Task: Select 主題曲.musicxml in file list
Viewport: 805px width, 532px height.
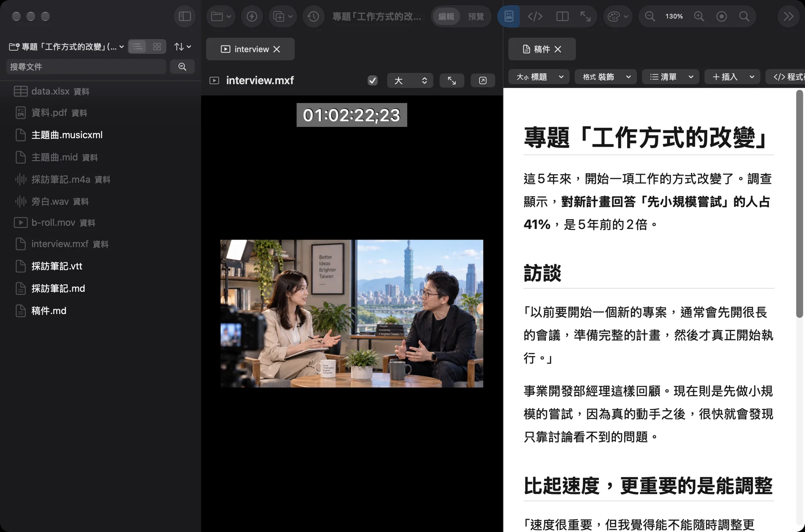Action: [x=101, y=135]
